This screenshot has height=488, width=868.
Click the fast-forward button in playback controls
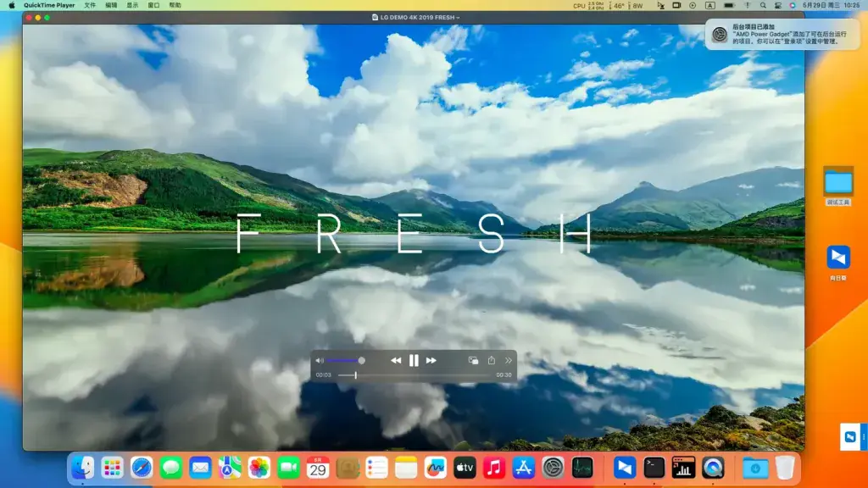tap(431, 361)
